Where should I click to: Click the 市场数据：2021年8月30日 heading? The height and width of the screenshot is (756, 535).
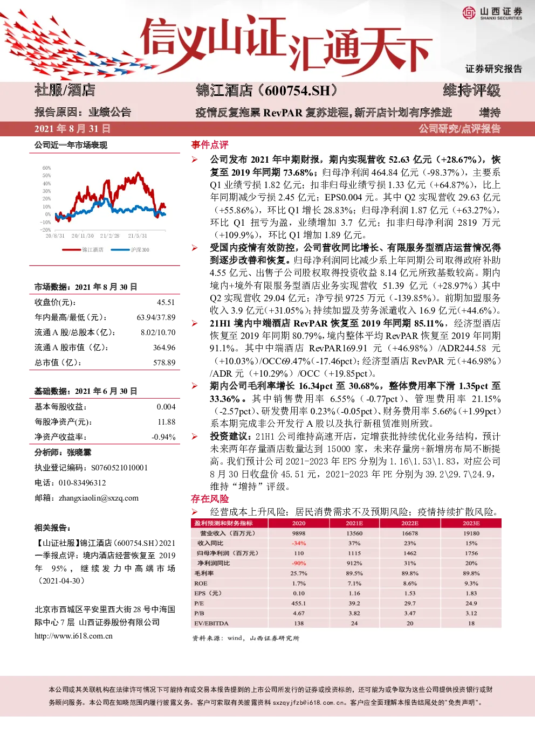pyautogui.click(x=86, y=287)
